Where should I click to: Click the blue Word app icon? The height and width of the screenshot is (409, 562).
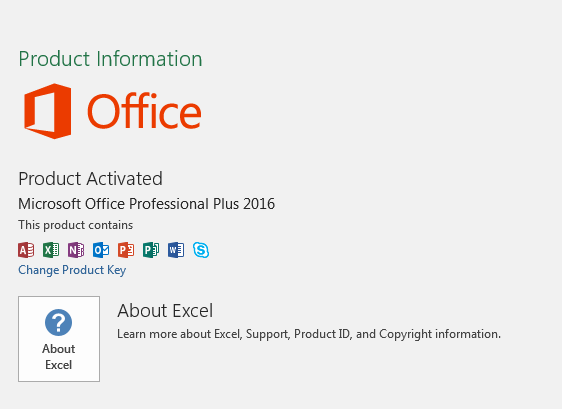point(176,250)
